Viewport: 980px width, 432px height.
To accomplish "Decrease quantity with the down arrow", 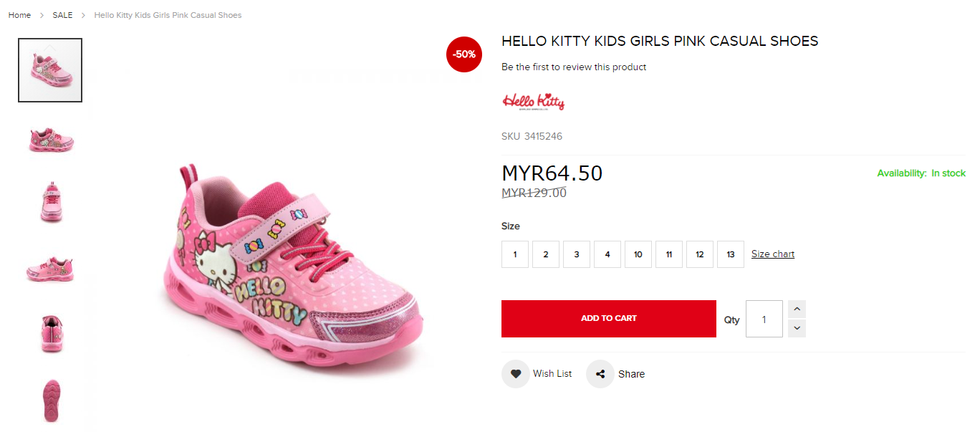I will tap(797, 328).
